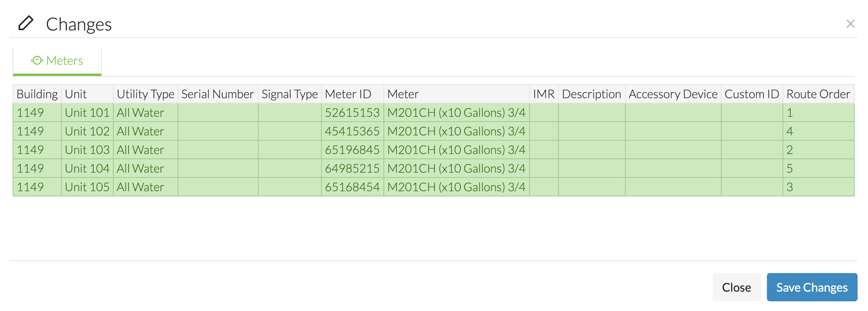Select the Route Order column header
Screen dimensions: 868x311
click(818, 94)
